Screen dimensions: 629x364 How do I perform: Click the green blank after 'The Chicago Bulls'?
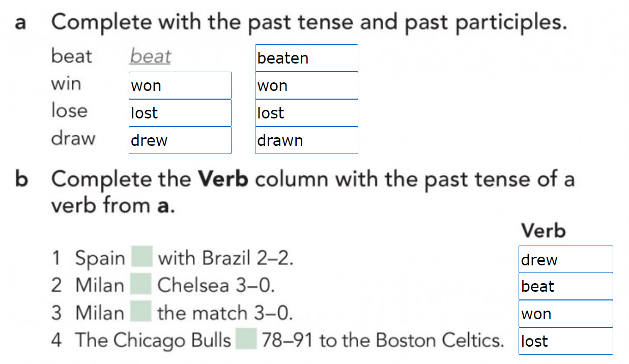coord(246,339)
